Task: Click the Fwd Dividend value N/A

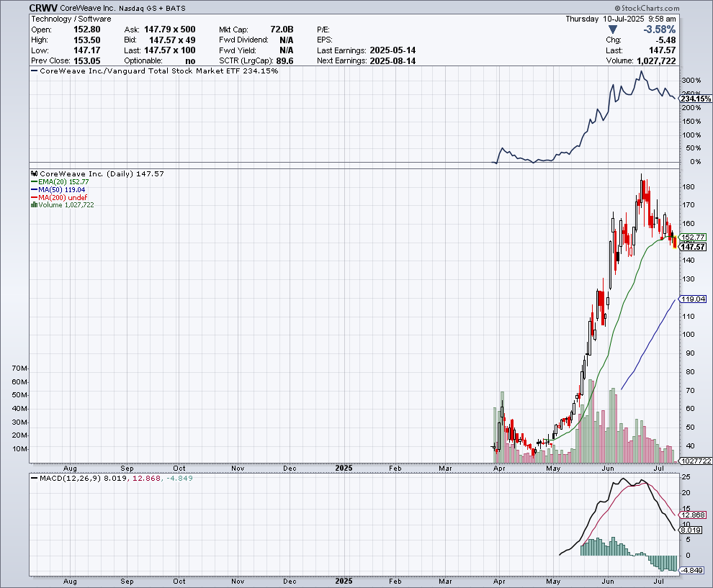Action: 287,40
